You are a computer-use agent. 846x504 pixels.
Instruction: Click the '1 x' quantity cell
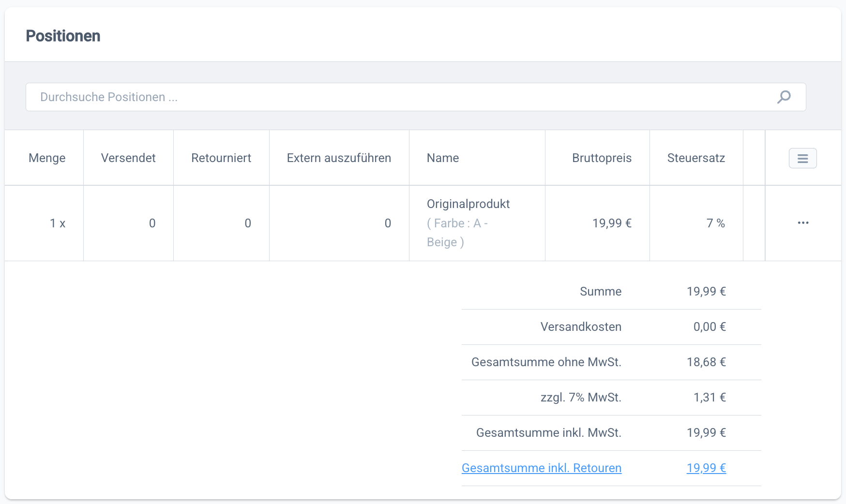(57, 223)
